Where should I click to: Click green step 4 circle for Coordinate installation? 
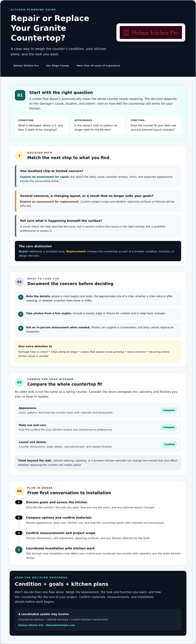(19, 550)
